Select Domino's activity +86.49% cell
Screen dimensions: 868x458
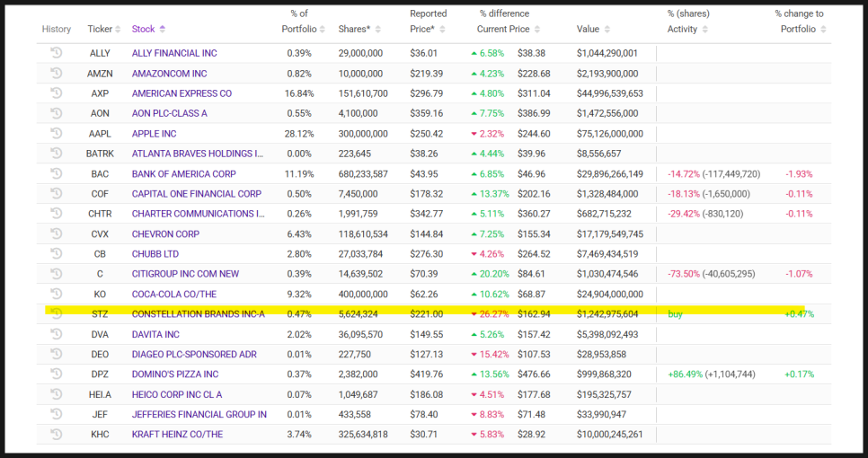click(x=712, y=374)
